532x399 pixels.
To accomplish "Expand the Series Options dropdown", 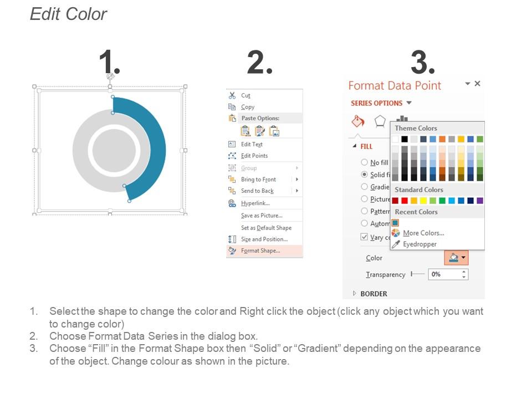I will pos(409,103).
